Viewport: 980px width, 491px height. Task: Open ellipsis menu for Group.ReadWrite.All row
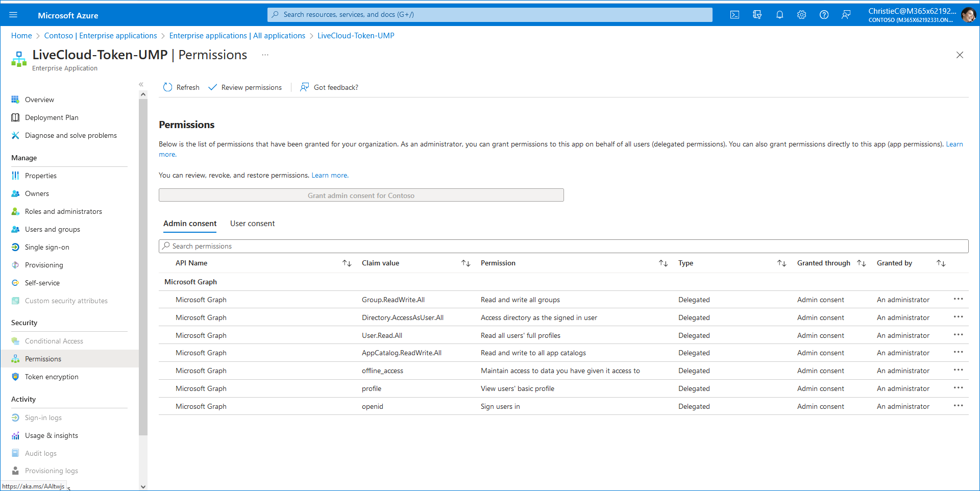click(958, 299)
